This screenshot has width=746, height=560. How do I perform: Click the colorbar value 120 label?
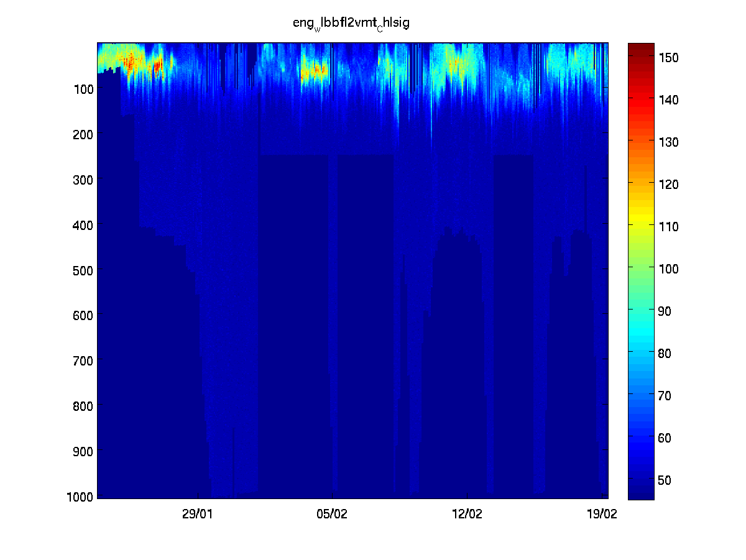[x=668, y=185]
